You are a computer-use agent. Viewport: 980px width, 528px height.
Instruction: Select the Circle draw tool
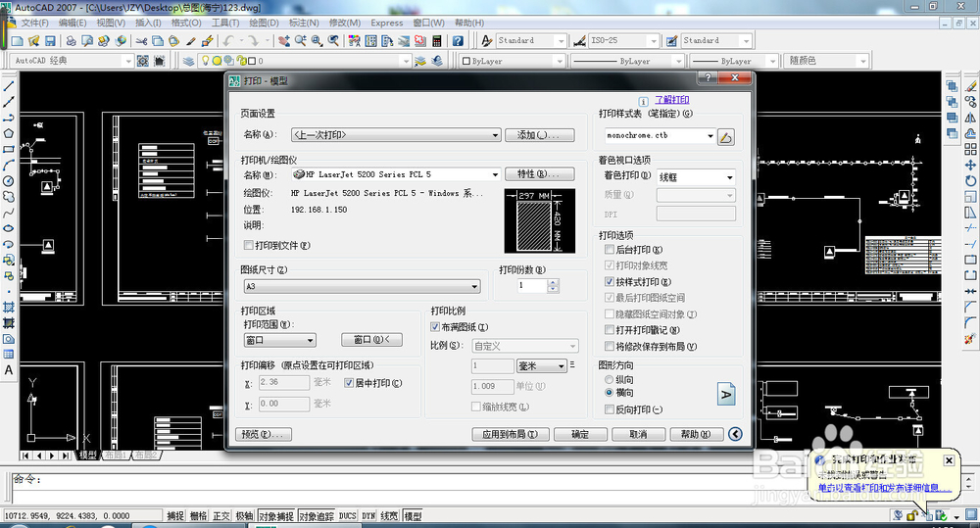tap(9, 181)
